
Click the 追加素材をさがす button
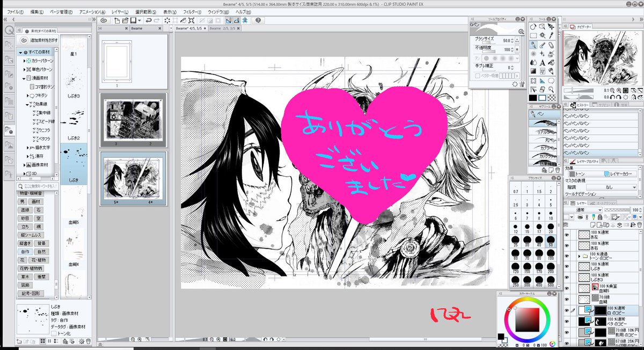pos(36,40)
